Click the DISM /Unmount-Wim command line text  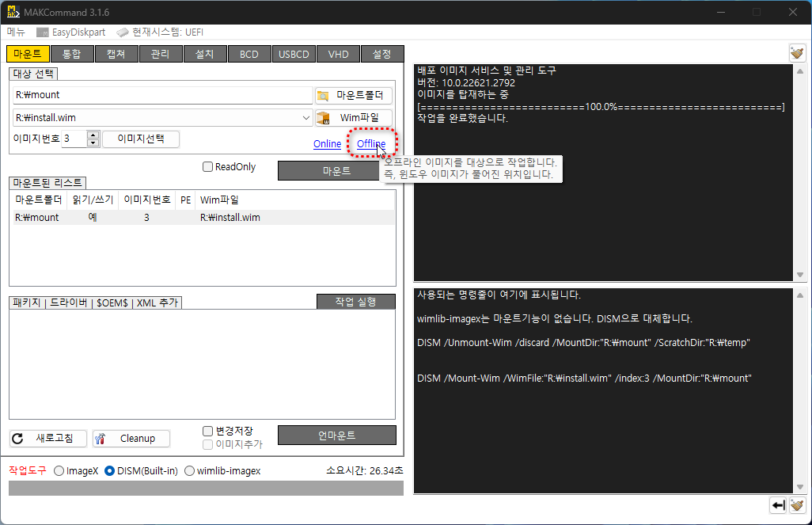pos(583,343)
